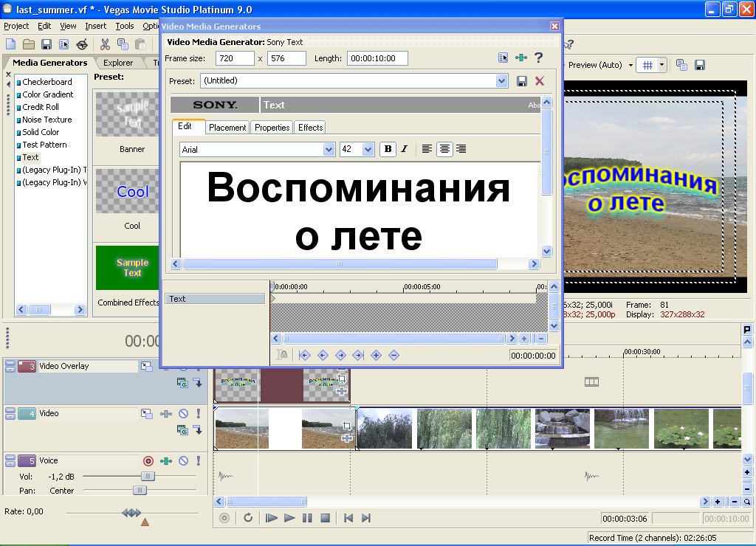Open the Arial font dropdown
Screen dimensions: 756x546
coord(329,150)
